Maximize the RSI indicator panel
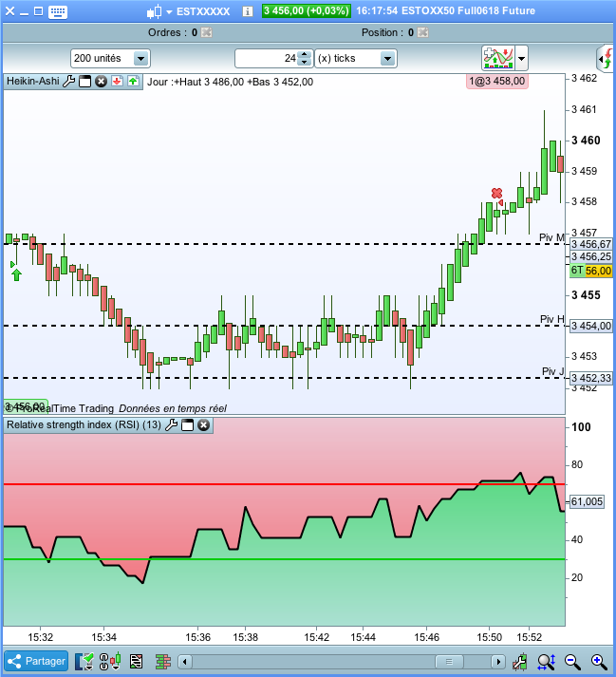The height and width of the screenshot is (677, 616). click(187, 425)
